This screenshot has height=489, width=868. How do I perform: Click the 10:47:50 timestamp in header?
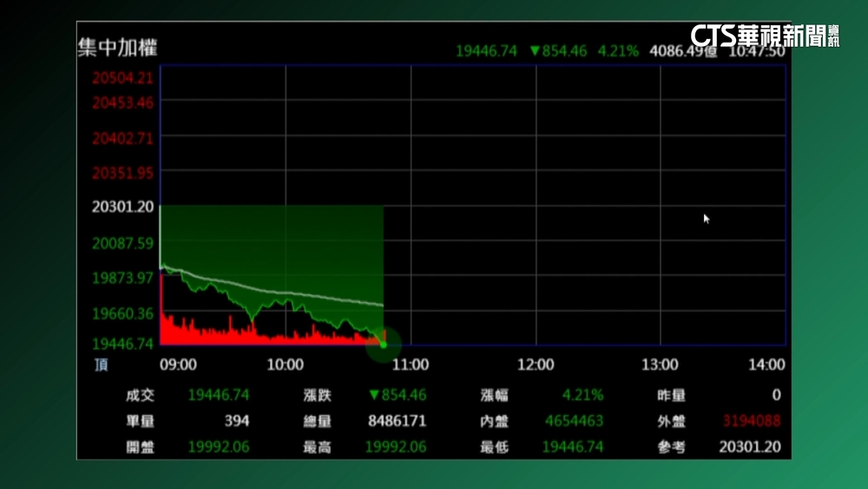click(757, 51)
